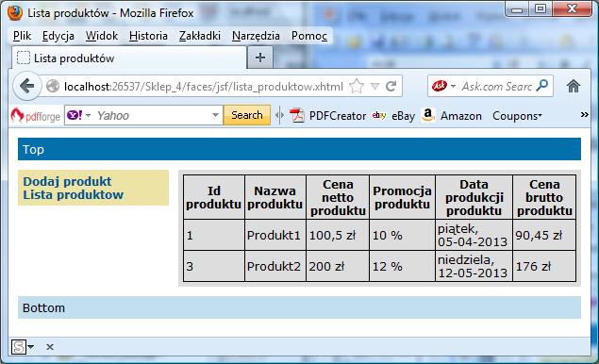This screenshot has height=364, width=599.
Task: Click the 176 zł gross price cell
Action: coord(544,266)
